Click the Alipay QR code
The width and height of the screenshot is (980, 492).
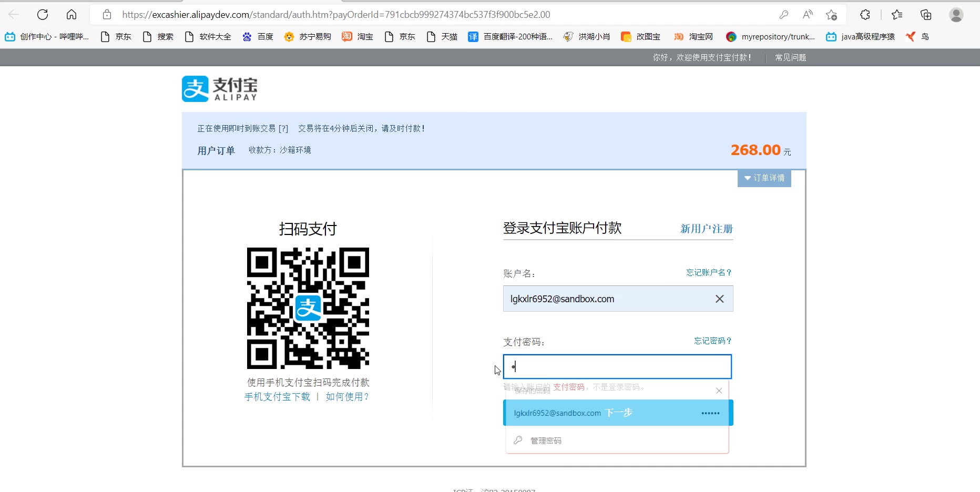(x=308, y=308)
